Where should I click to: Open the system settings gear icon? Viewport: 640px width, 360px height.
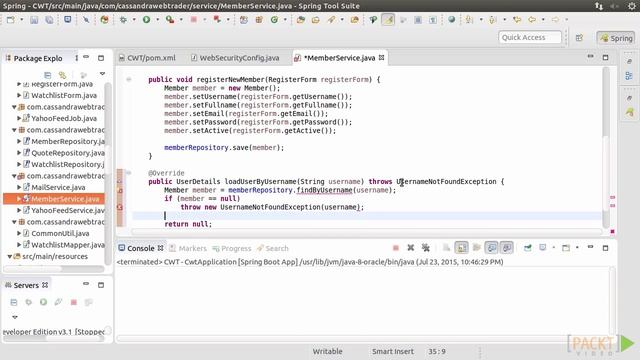pos(631,6)
